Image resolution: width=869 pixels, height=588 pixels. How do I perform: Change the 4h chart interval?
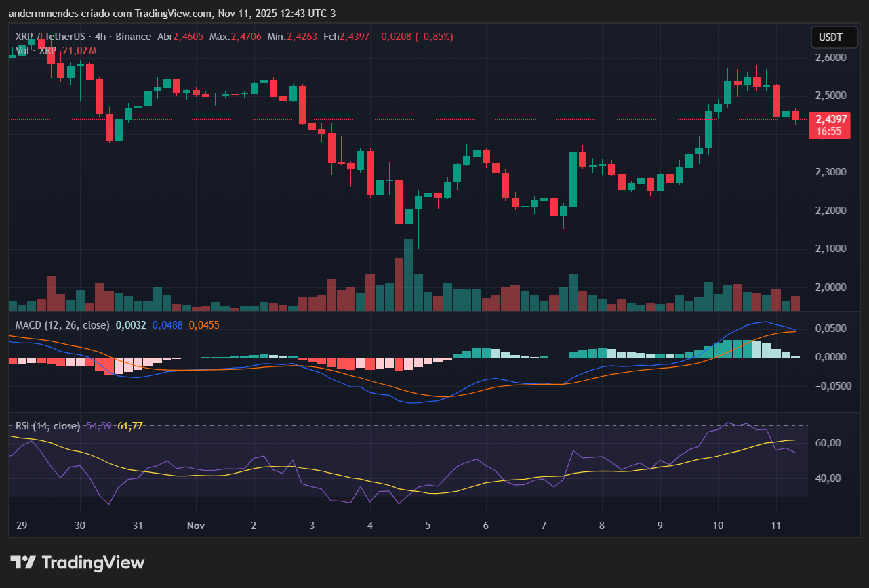[x=100, y=37]
